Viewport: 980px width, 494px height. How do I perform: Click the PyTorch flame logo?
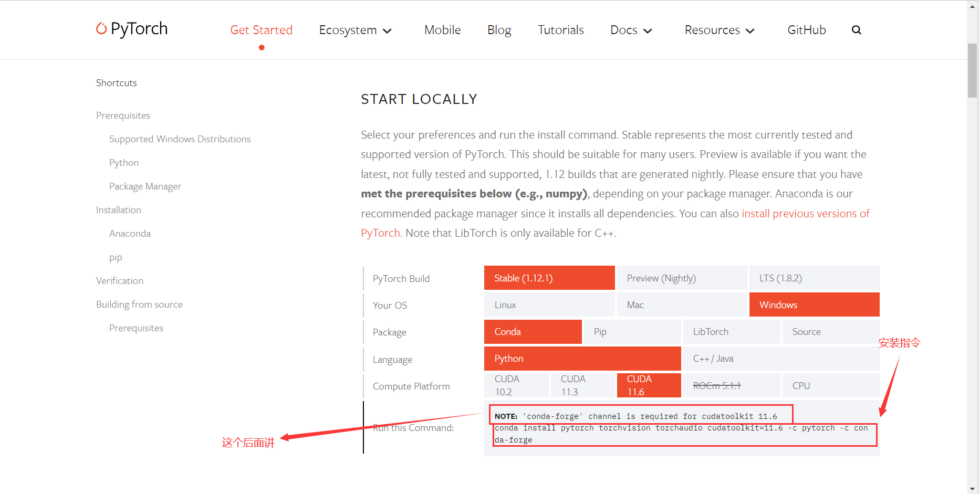[101, 28]
